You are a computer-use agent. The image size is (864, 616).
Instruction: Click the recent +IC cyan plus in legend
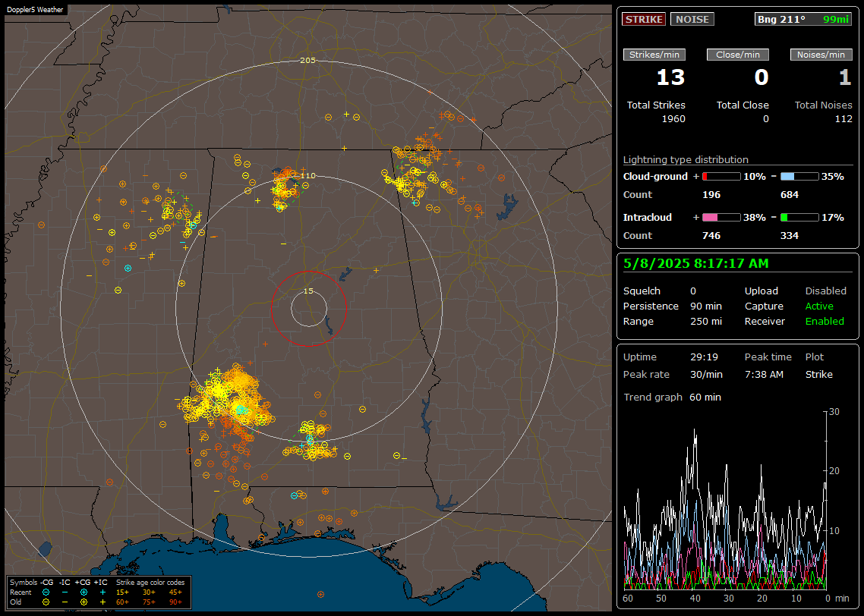click(102, 592)
